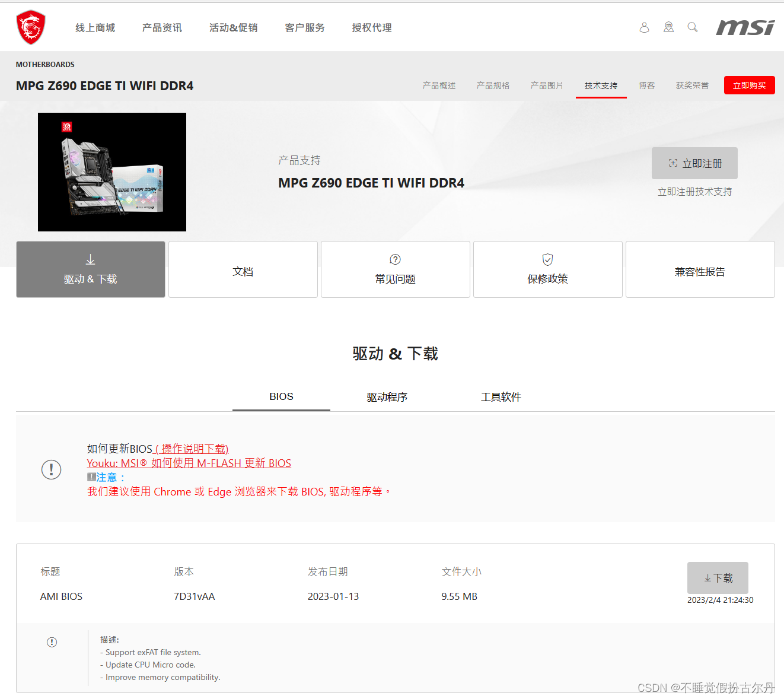Open the 兼容性报告 card
Screen dimensions: 784x699
tap(700, 269)
